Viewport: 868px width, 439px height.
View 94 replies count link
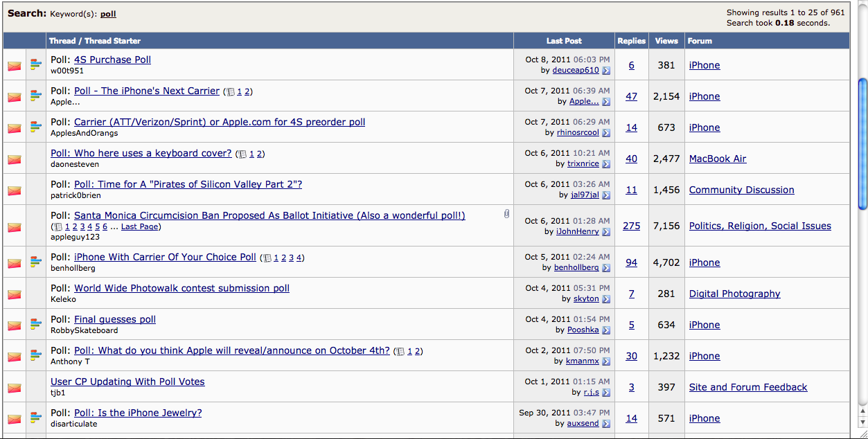632,262
